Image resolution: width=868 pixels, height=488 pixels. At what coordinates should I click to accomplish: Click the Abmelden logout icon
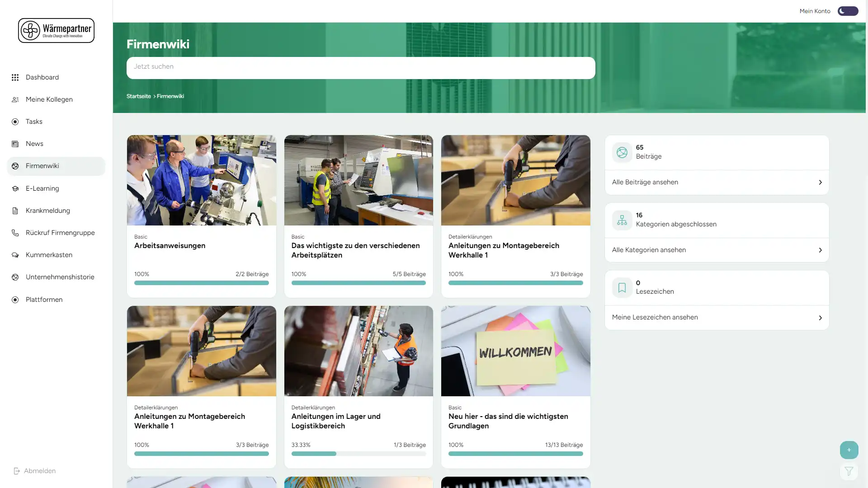17,471
